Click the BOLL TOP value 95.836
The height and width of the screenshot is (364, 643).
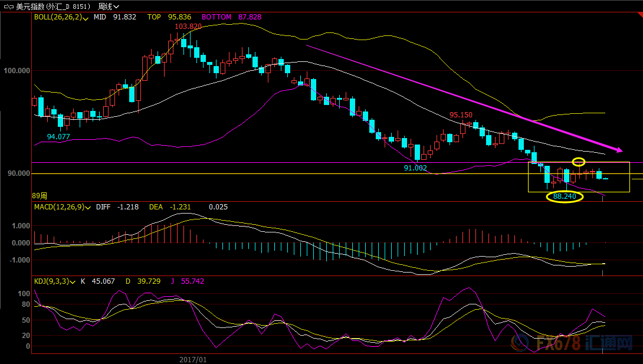(179, 17)
